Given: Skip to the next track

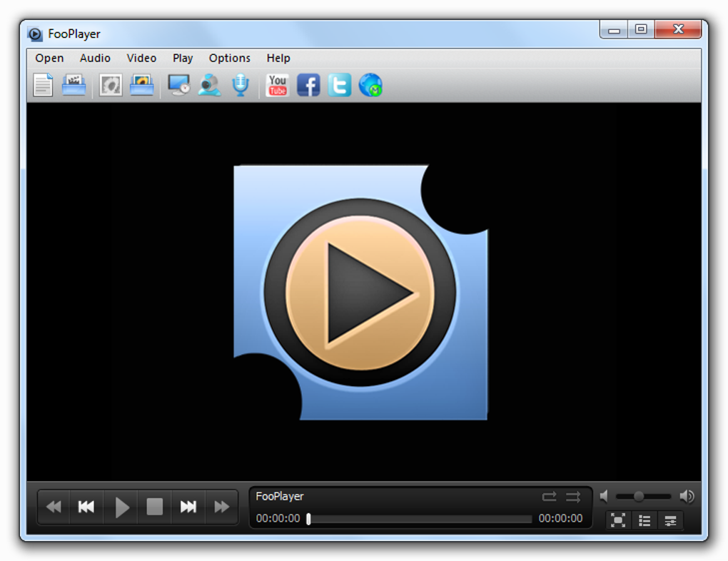Looking at the screenshot, I should pyautogui.click(x=188, y=507).
